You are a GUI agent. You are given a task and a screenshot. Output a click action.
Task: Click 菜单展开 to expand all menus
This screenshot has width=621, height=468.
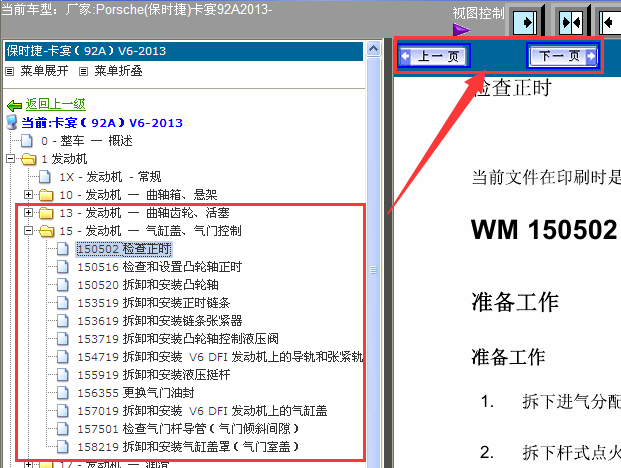(x=44, y=71)
